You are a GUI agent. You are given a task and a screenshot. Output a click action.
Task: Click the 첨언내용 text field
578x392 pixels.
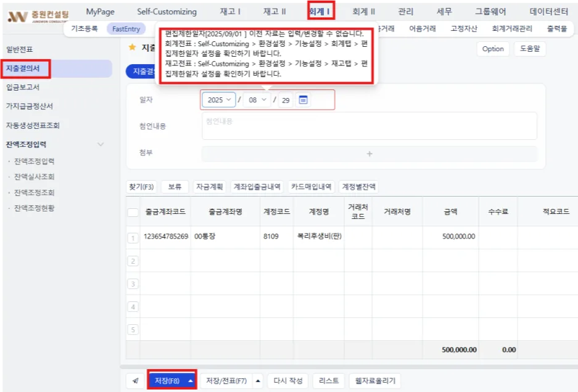pyautogui.click(x=370, y=126)
